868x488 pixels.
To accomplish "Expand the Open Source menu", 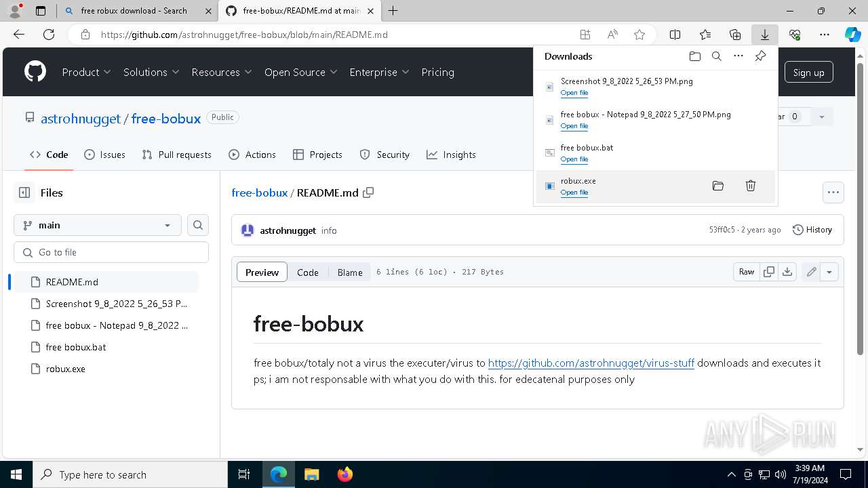I will tap(300, 72).
